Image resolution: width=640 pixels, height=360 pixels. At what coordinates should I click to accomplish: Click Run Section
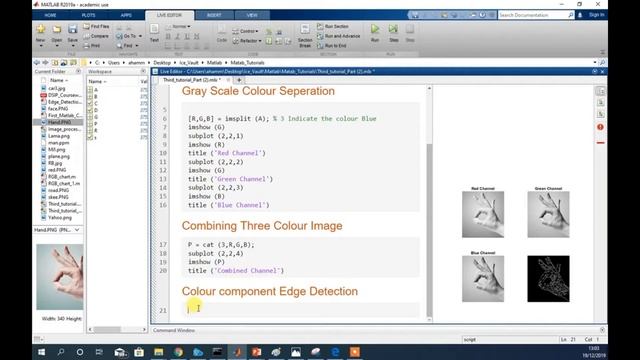[x=333, y=27]
